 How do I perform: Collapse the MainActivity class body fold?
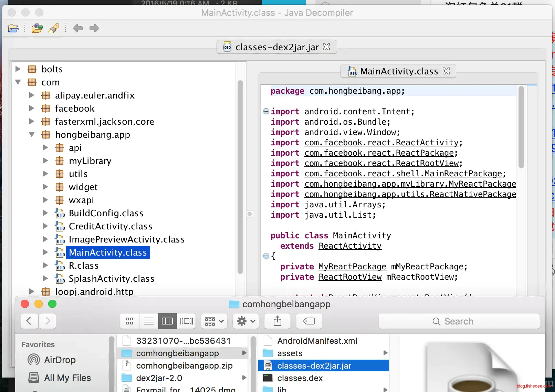(x=266, y=256)
